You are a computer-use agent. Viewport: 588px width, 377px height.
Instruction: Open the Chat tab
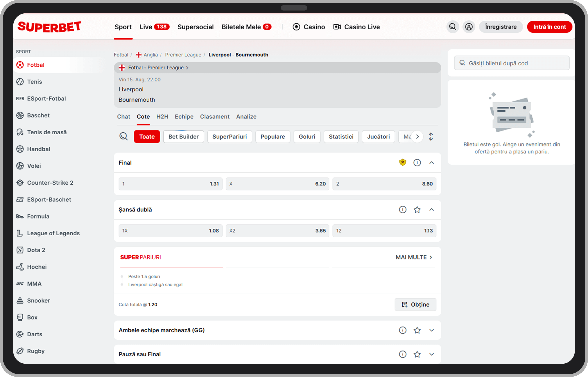click(124, 117)
